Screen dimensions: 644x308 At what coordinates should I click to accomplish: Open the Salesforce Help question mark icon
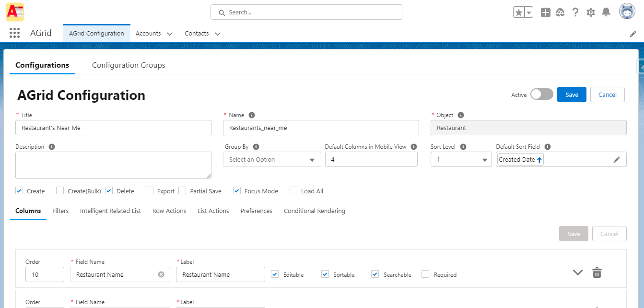tap(575, 12)
